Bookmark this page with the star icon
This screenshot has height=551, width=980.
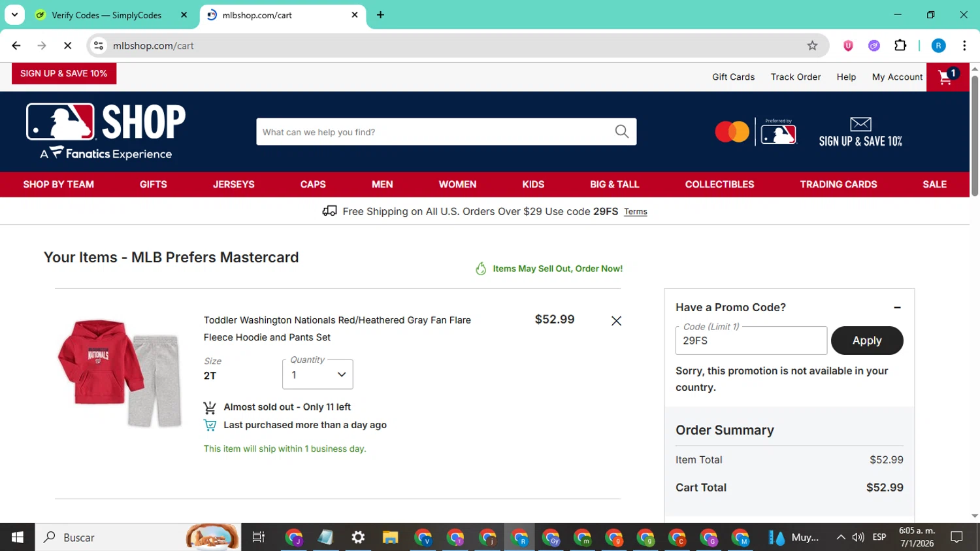[x=812, y=46]
